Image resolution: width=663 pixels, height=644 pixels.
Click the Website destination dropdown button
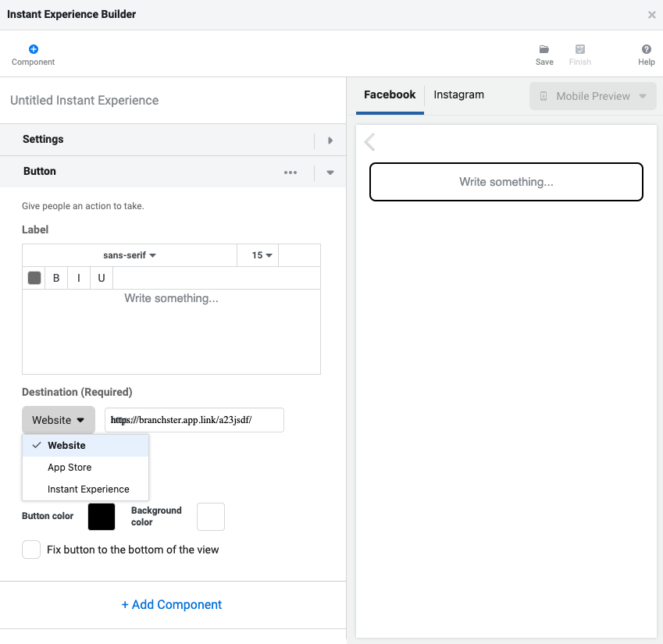pyautogui.click(x=59, y=420)
